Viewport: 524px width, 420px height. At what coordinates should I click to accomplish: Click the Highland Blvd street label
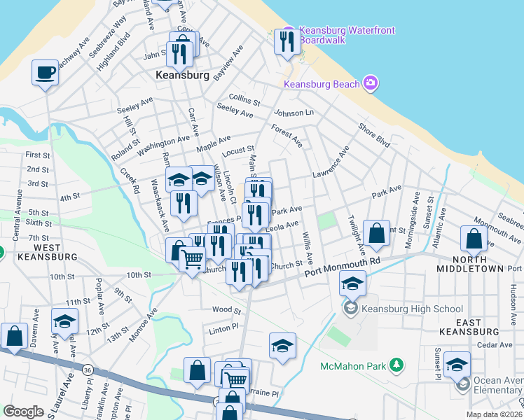113,51
